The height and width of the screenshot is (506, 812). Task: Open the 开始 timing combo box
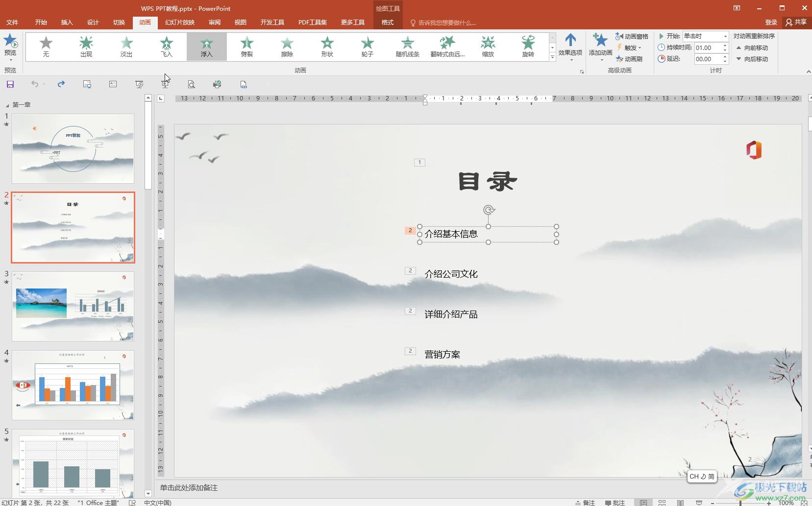click(x=706, y=36)
